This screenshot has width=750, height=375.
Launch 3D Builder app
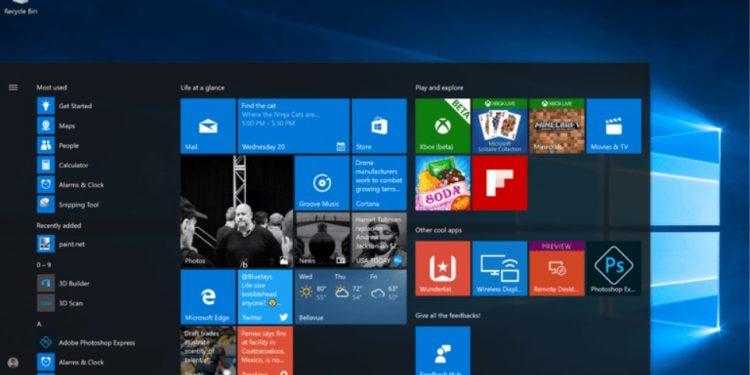[63, 283]
